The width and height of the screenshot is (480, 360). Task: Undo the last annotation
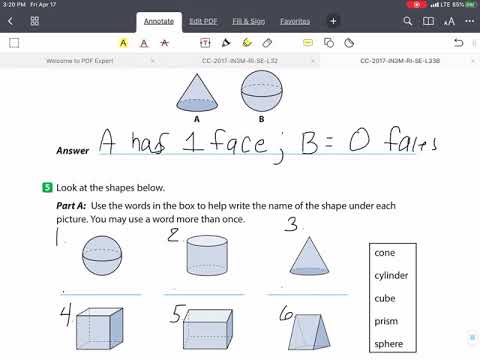[459, 43]
